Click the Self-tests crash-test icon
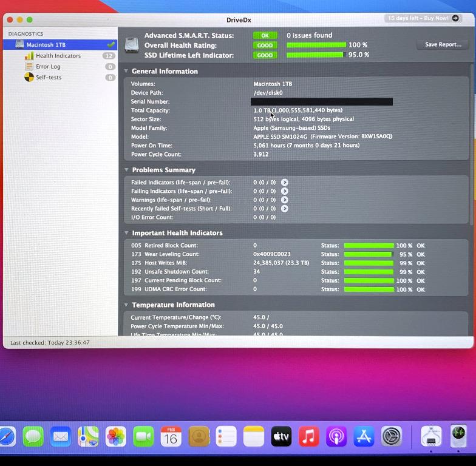 pos(29,77)
